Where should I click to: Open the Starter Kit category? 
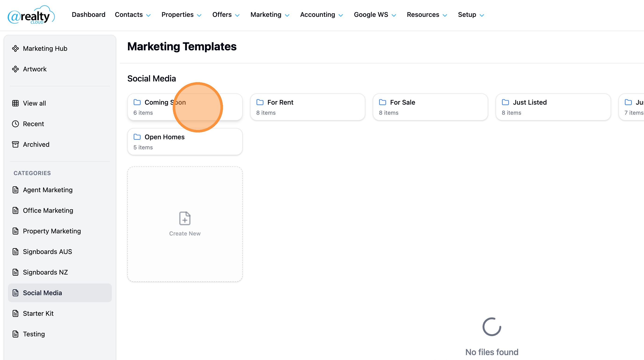pyautogui.click(x=60, y=313)
